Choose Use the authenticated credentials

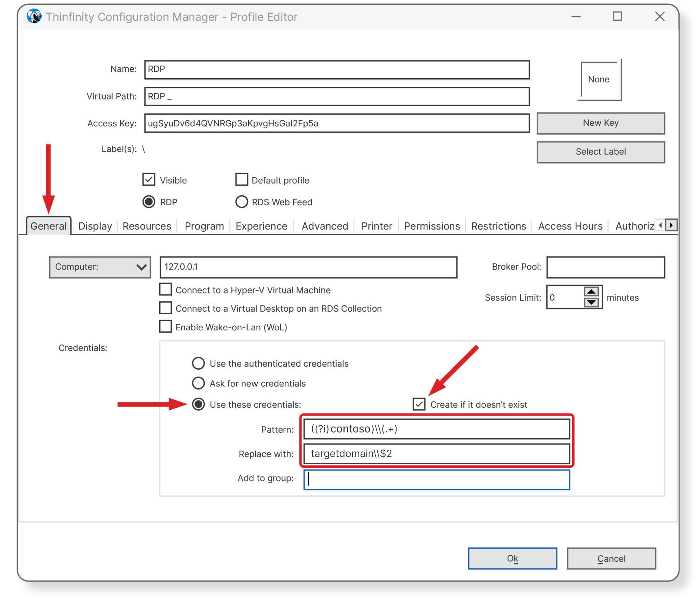pos(198,363)
